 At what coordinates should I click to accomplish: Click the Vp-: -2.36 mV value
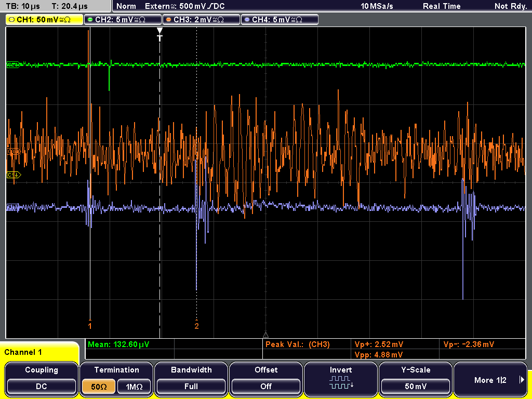point(469,344)
